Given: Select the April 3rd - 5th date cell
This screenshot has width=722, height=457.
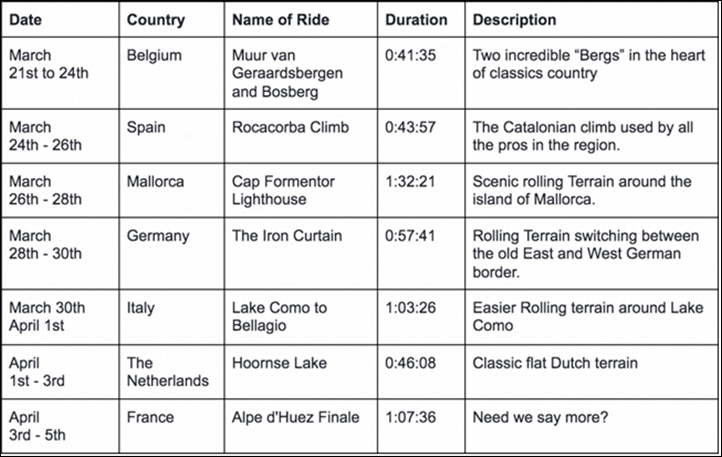Looking at the screenshot, I should pos(60,426).
